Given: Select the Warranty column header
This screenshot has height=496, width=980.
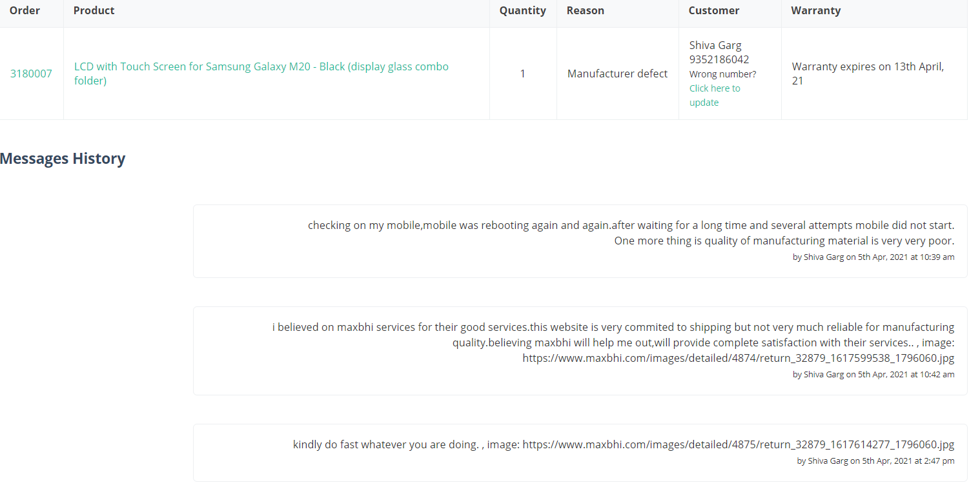Looking at the screenshot, I should coord(816,10).
